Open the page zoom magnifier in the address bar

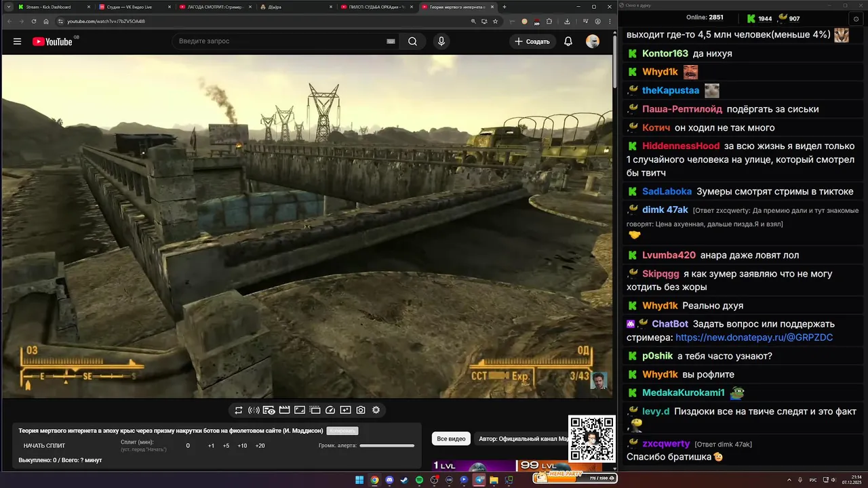[x=473, y=21]
